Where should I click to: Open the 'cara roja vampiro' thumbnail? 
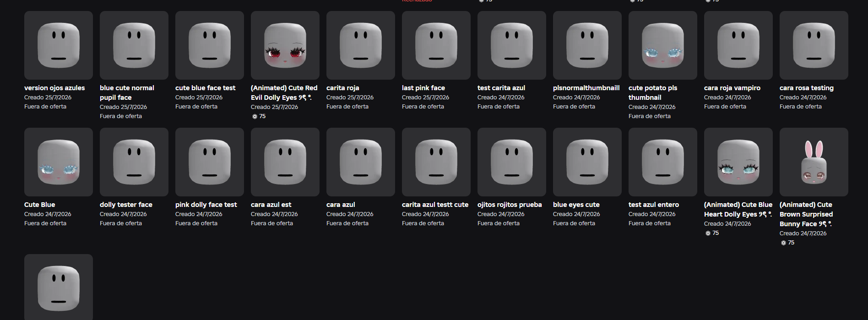click(x=738, y=45)
